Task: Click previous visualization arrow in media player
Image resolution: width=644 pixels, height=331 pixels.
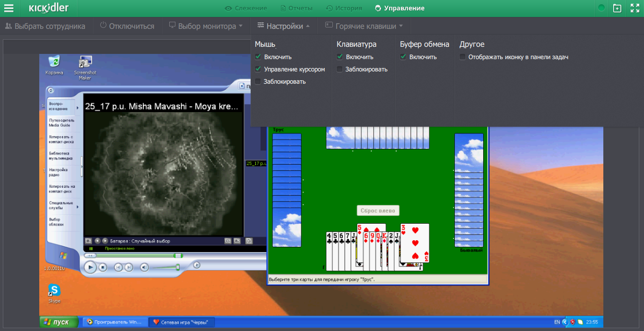Action: (97, 241)
